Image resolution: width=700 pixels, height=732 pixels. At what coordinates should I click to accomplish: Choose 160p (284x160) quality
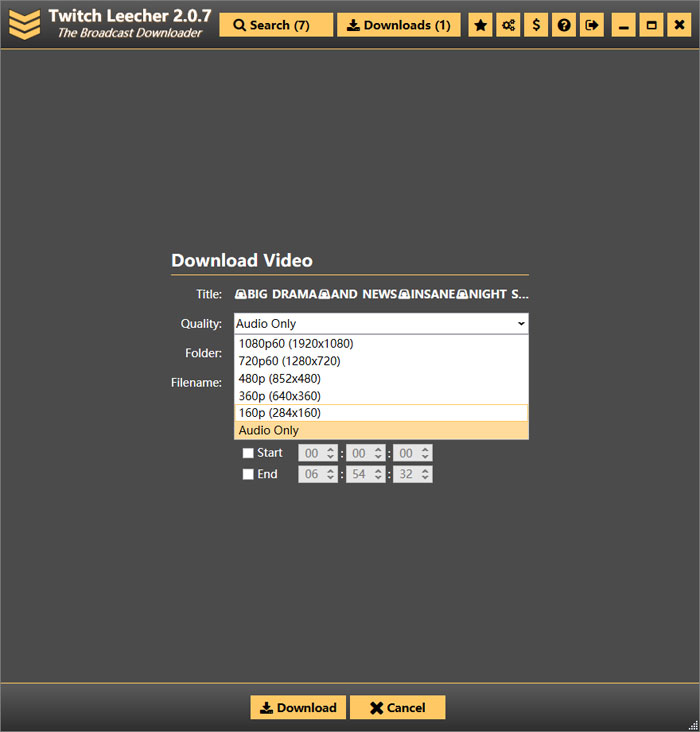(x=381, y=413)
